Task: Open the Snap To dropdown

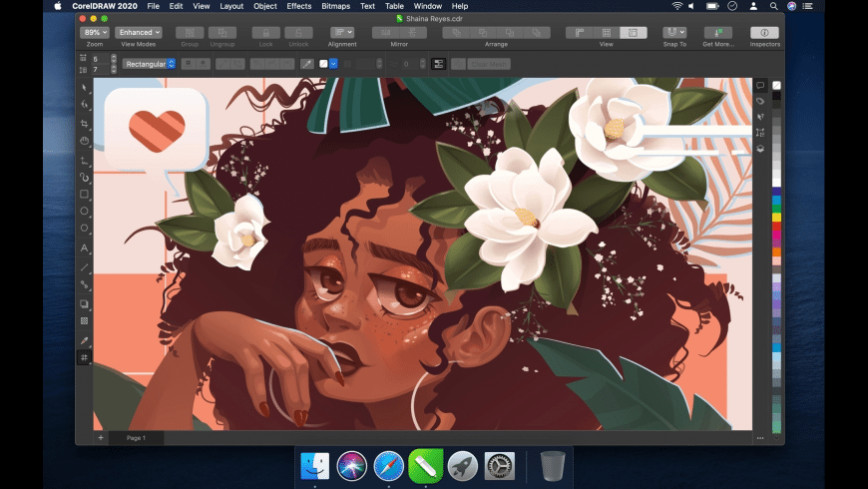Action: coord(674,33)
